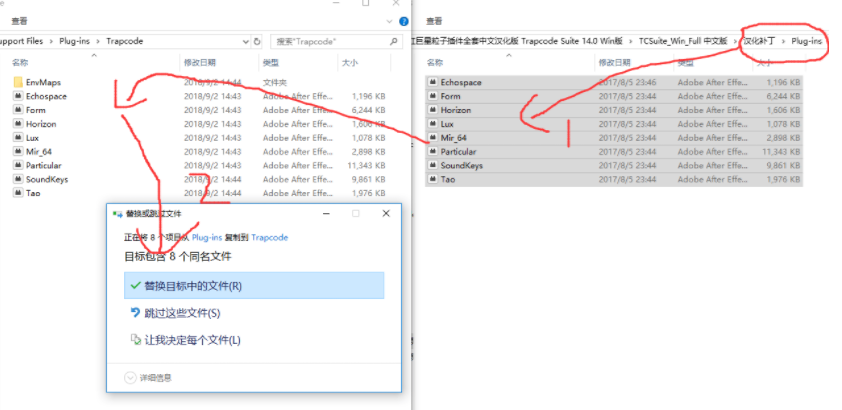Click the search magnifier icon in Trapcode window
The height and width of the screenshot is (410, 842).
(x=394, y=41)
